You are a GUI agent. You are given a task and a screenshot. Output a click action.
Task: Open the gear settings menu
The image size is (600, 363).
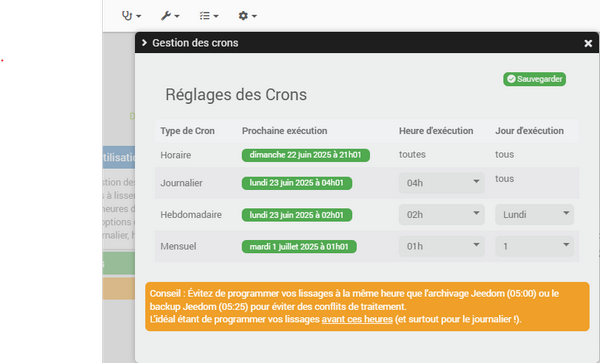point(248,16)
